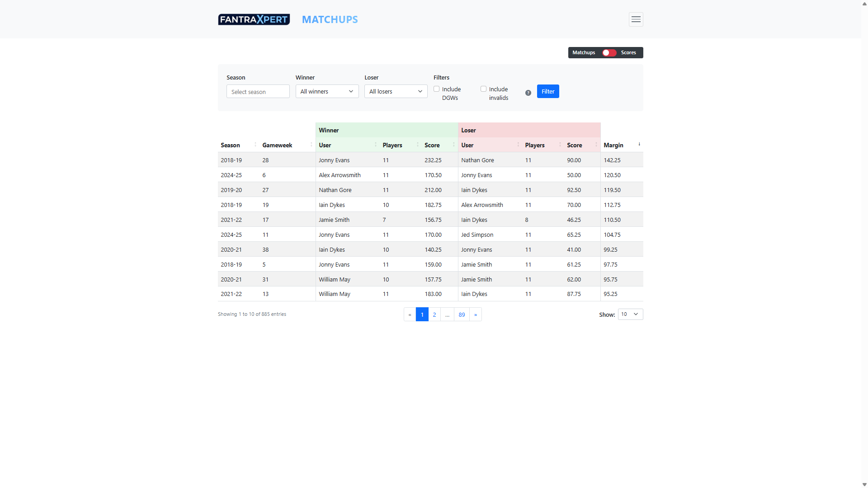The height and width of the screenshot is (488, 868).
Task: Check the Include invalids box
Action: (x=483, y=89)
